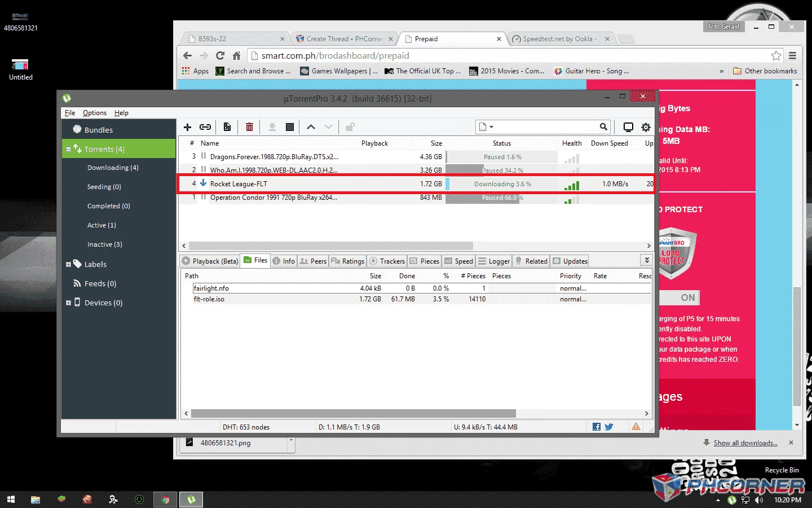
Task: Open the Options menu
Action: coord(95,113)
